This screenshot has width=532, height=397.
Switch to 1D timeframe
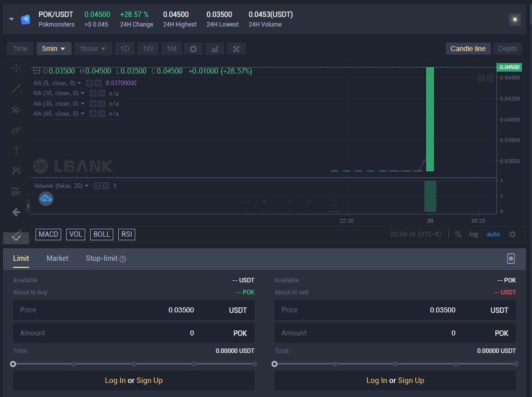click(125, 49)
